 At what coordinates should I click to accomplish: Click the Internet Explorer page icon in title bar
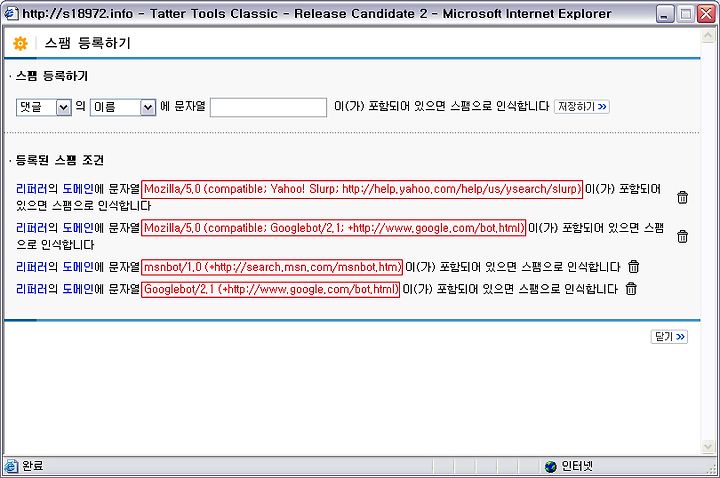[x=11, y=13]
